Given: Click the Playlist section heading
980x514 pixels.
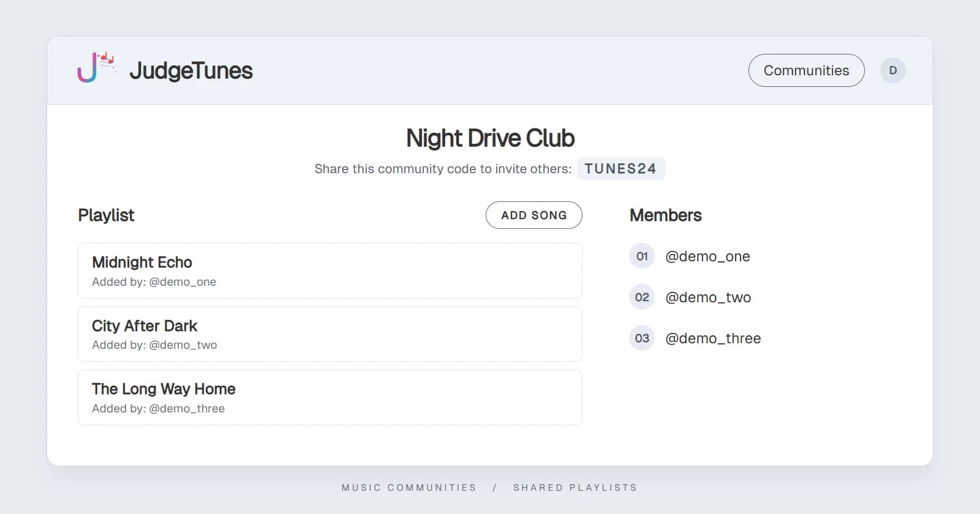Looking at the screenshot, I should [x=106, y=215].
